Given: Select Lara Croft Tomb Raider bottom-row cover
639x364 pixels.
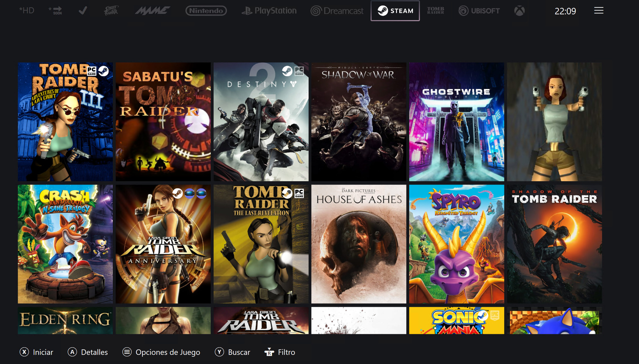Looking at the screenshot, I should (x=261, y=320).
